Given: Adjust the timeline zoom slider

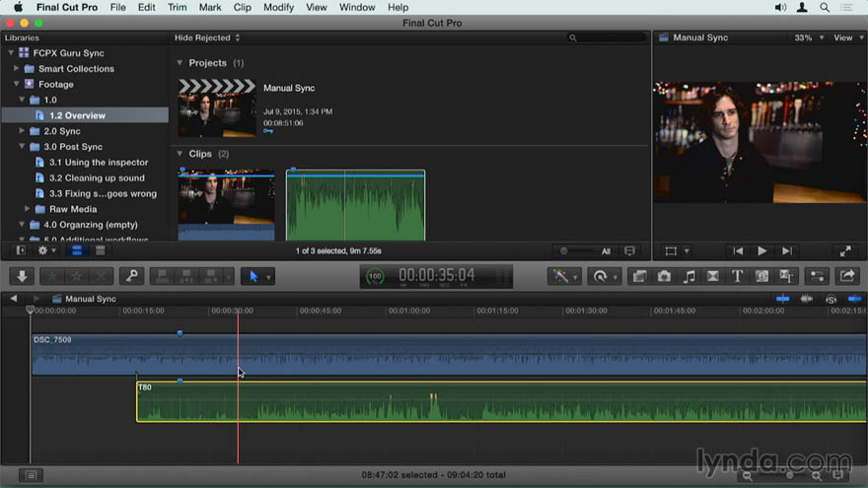Looking at the screenshot, I should 790,476.
